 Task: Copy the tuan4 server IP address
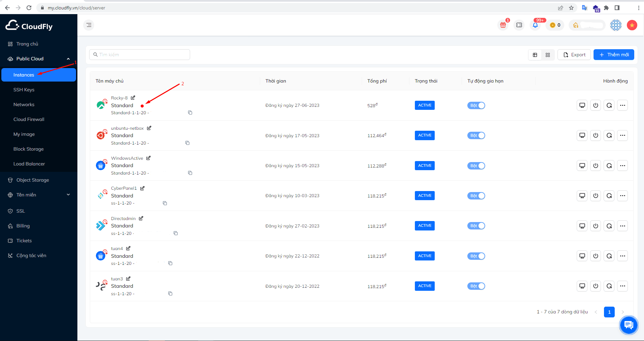point(170,263)
